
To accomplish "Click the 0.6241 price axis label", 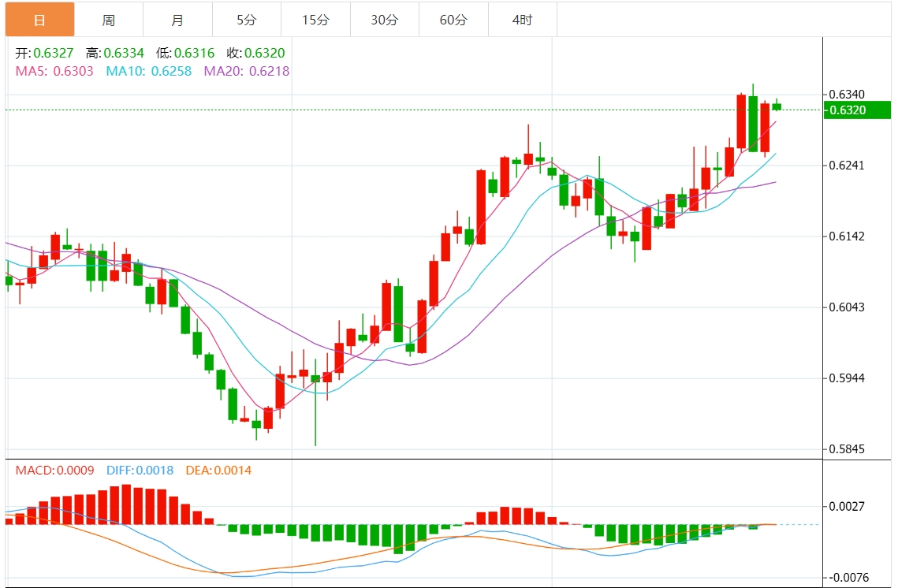I will click(x=847, y=166).
